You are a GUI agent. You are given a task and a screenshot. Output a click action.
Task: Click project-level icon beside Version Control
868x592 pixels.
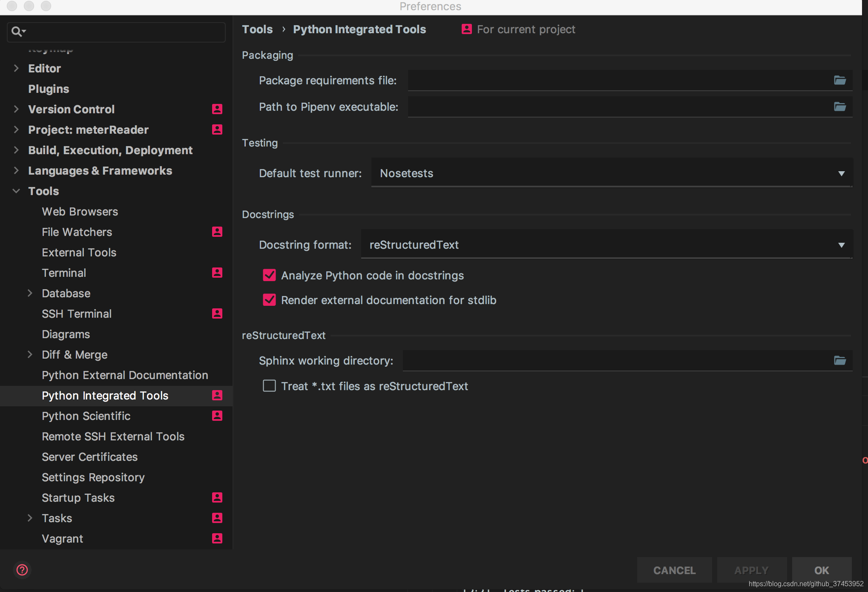(x=217, y=109)
